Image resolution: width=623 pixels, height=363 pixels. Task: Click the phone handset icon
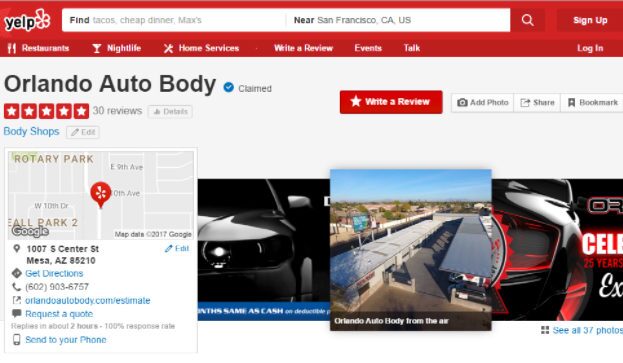(x=16, y=287)
